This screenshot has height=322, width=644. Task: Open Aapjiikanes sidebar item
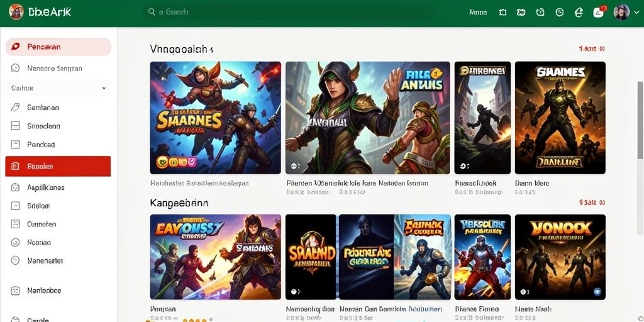[45, 187]
